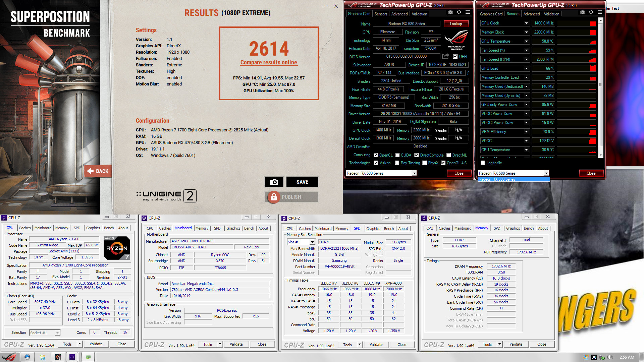
Task: Toggle the Vulkan checkbox
Action: [x=376, y=163]
